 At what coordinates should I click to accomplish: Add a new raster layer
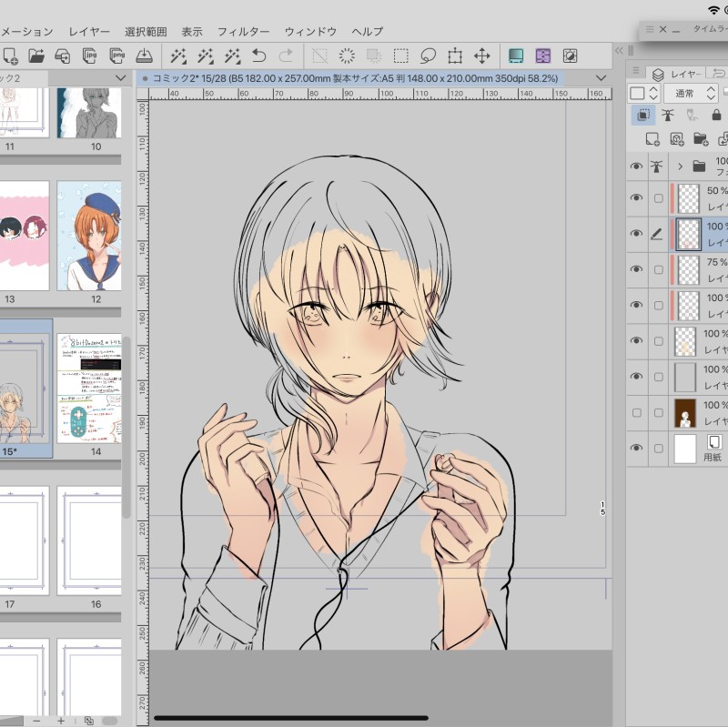pyautogui.click(x=652, y=139)
